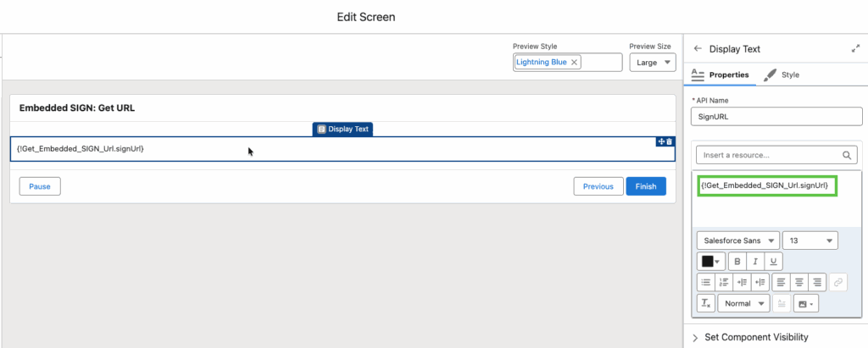The width and height of the screenshot is (868, 348).
Task: Open the font size 13 dropdown
Action: (810, 240)
